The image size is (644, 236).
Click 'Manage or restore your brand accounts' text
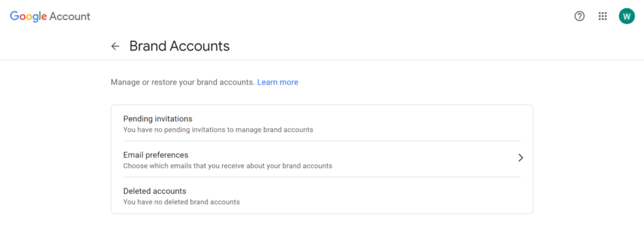tap(183, 82)
